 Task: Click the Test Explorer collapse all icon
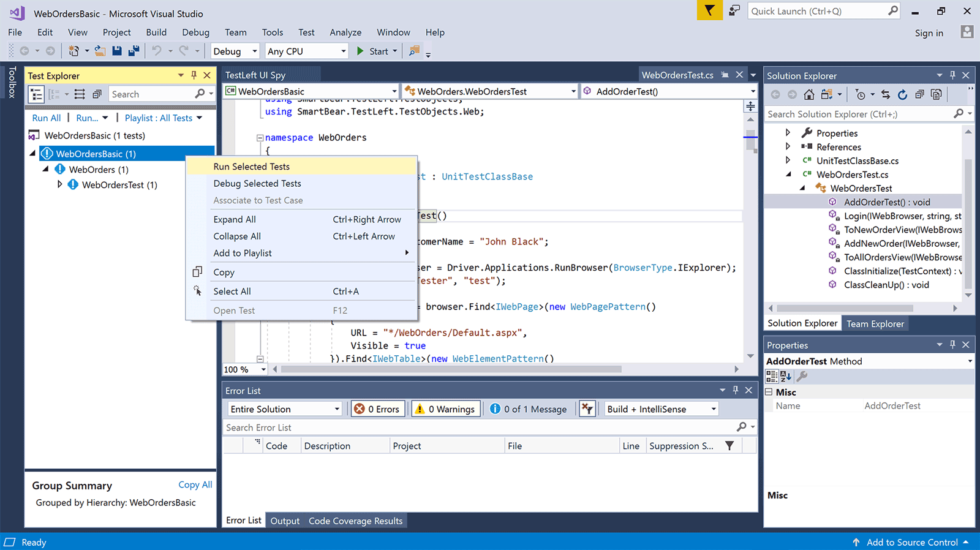tap(97, 94)
